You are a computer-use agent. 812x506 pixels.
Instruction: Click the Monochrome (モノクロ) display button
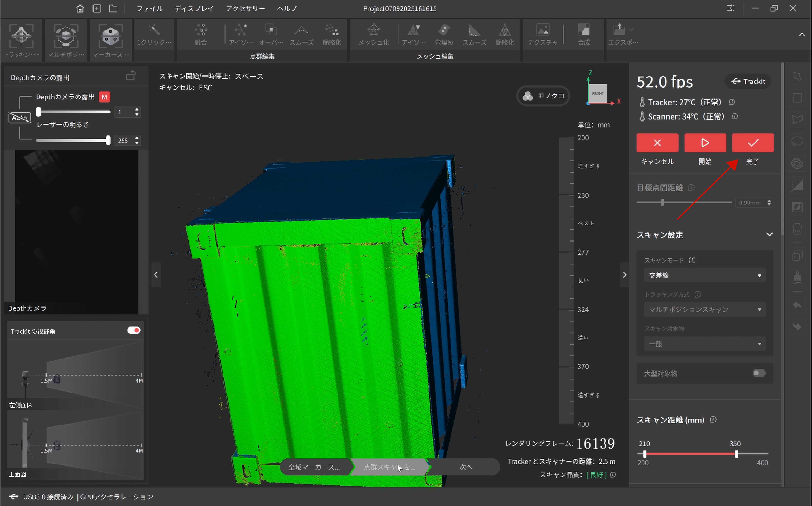pyautogui.click(x=543, y=96)
